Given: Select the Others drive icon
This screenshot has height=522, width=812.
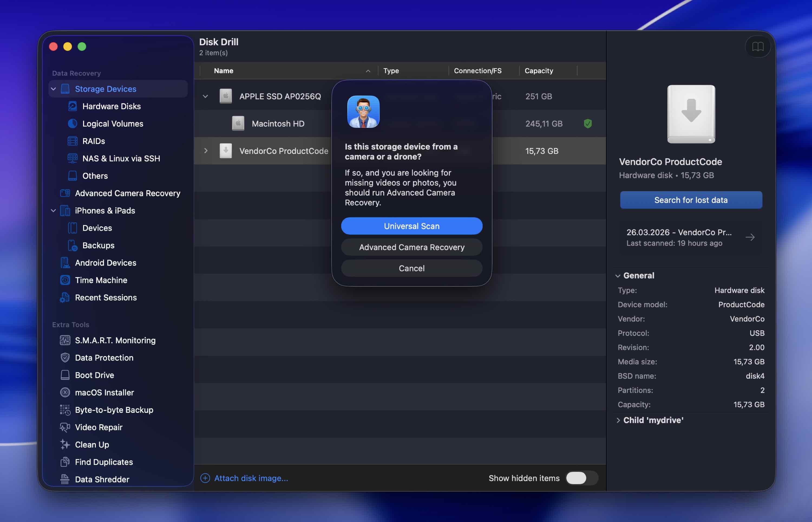Looking at the screenshot, I should [x=73, y=176].
